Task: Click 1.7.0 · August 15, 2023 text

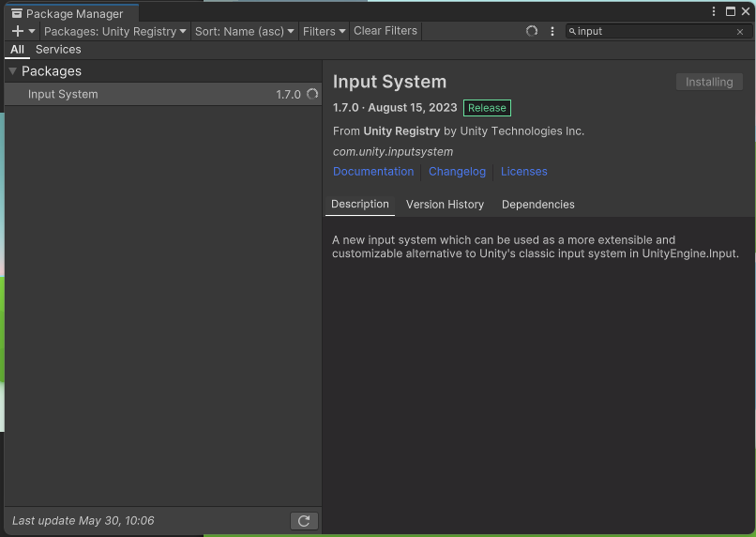Action: click(395, 108)
